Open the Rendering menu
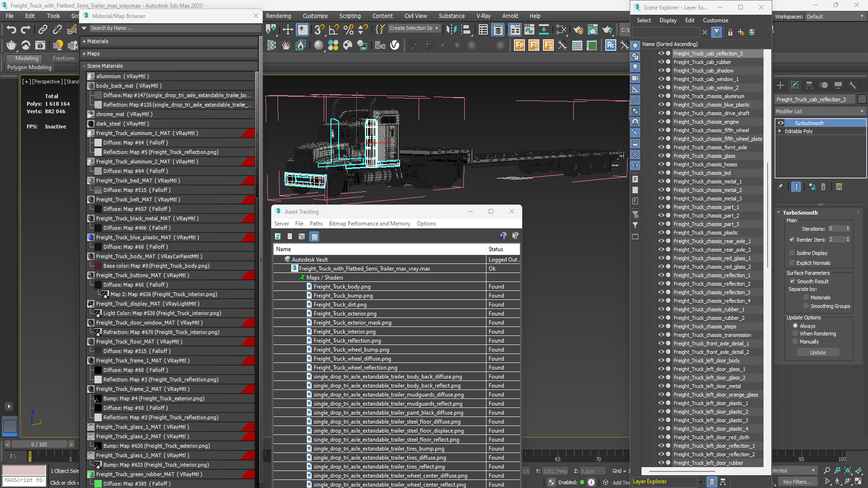Image resolution: width=868 pixels, height=488 pixels. (x=278, y=16)
